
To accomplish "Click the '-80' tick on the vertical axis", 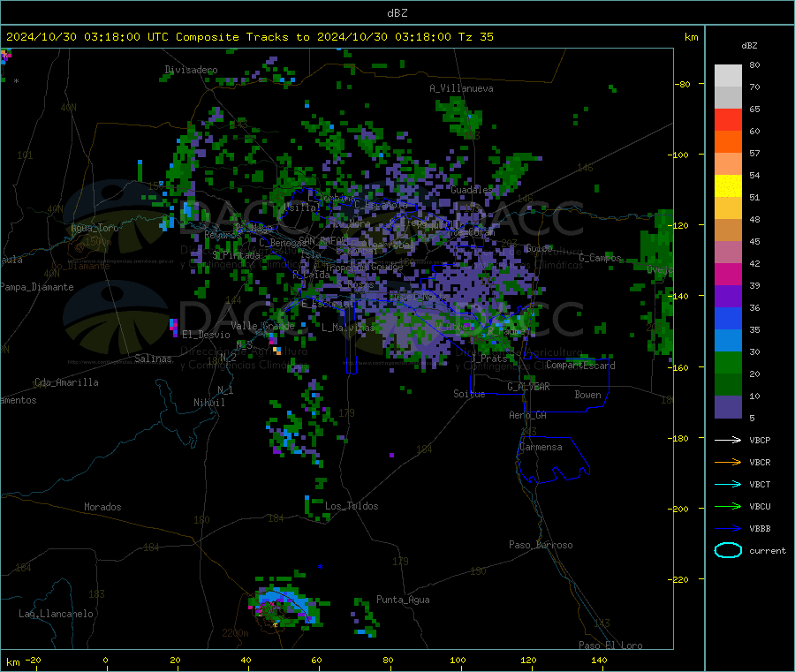I will pyautogui.click(x=682, y=84).
